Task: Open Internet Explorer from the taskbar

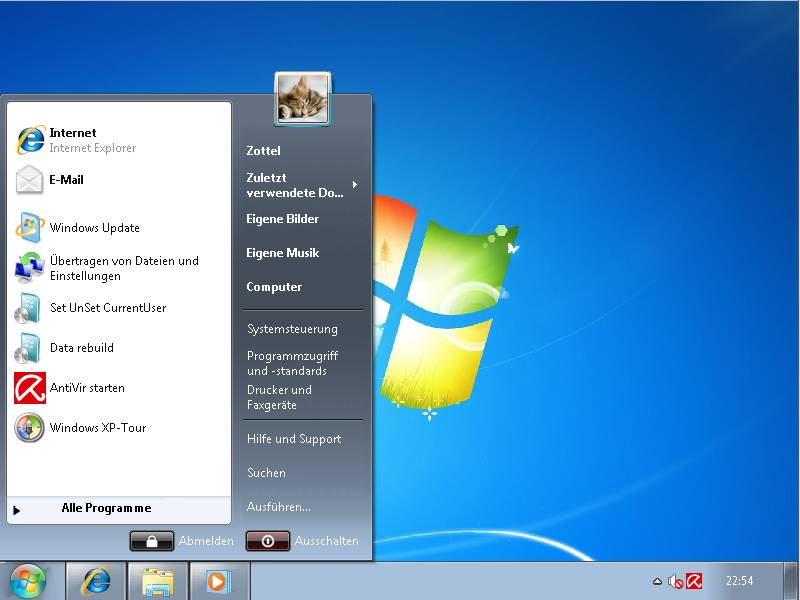Action: 95,581
